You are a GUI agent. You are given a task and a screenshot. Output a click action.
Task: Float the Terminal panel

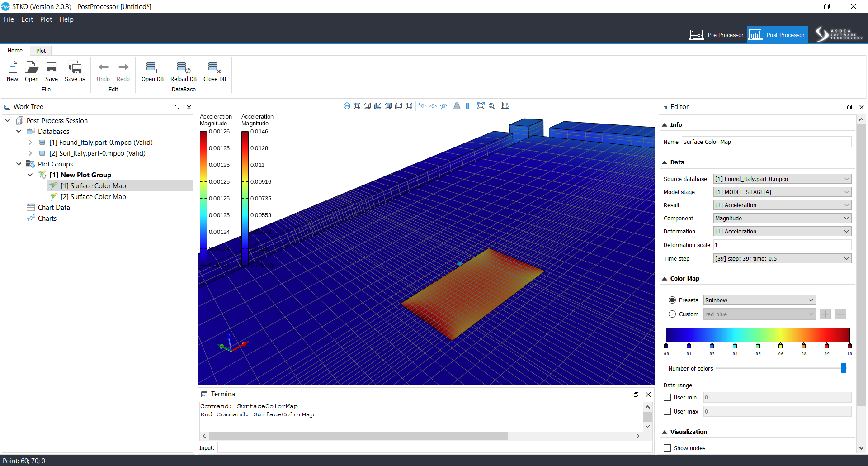(636, 395)
